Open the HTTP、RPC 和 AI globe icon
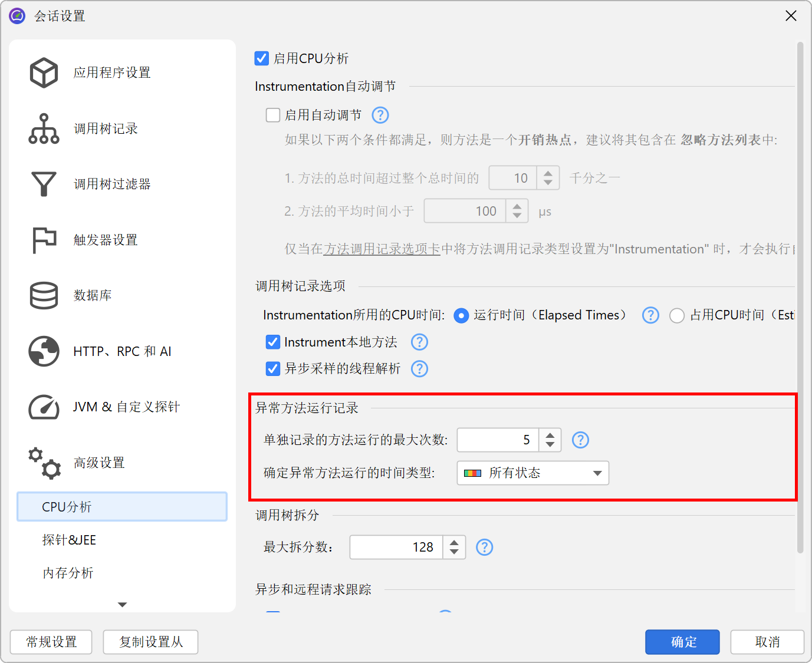Screen dimensions: 812x663 pos(44,351)
